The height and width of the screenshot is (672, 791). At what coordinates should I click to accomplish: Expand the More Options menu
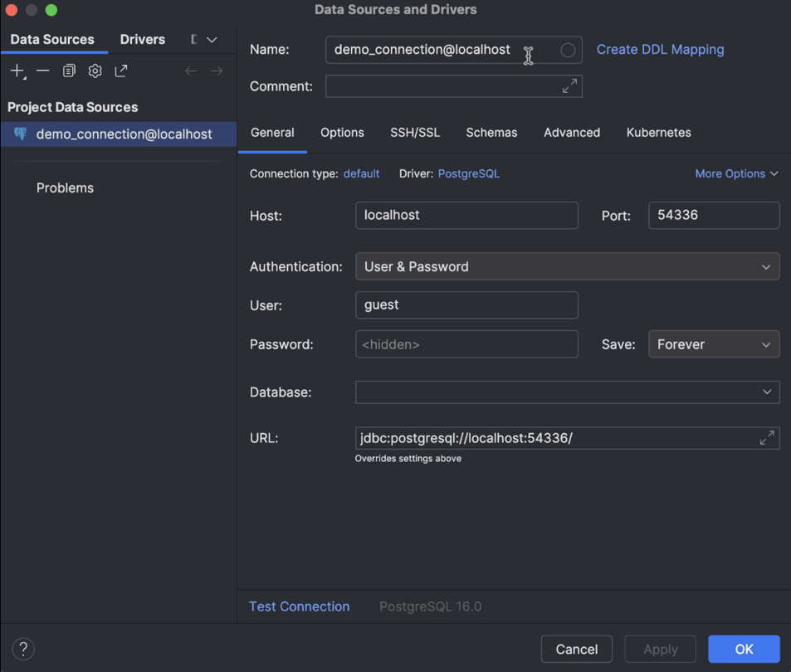tap(736, 173)
